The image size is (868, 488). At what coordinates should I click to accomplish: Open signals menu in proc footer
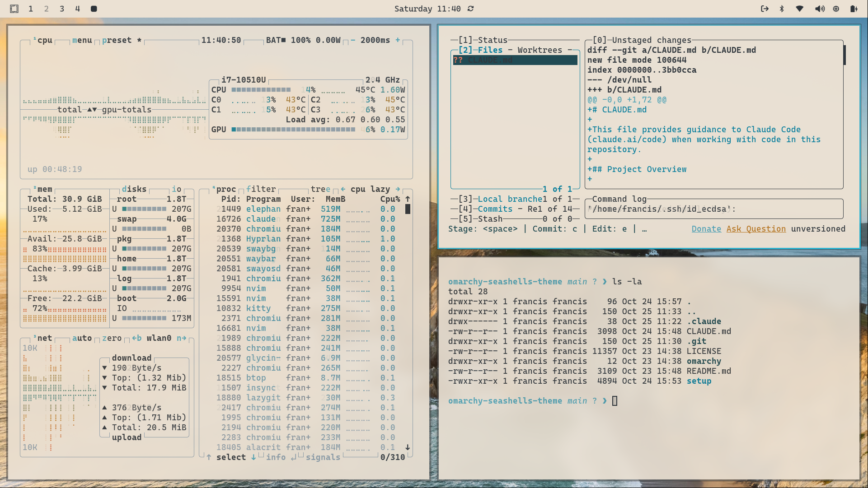tap(323, 457)
